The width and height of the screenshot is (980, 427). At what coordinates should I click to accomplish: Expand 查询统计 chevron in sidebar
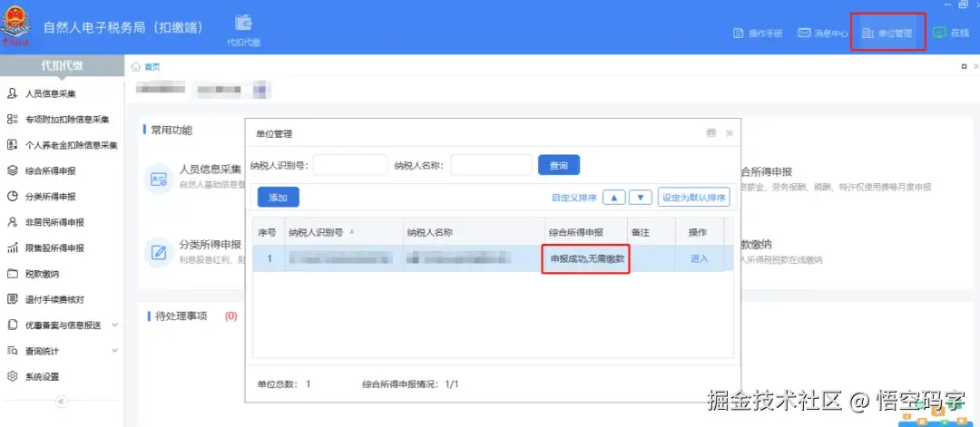pos(115,350)
